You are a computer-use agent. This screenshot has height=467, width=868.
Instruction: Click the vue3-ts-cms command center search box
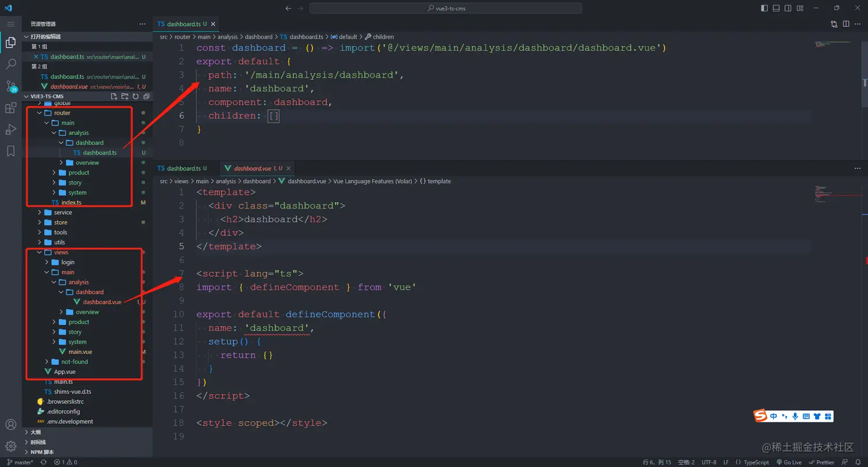pos(445,8)
